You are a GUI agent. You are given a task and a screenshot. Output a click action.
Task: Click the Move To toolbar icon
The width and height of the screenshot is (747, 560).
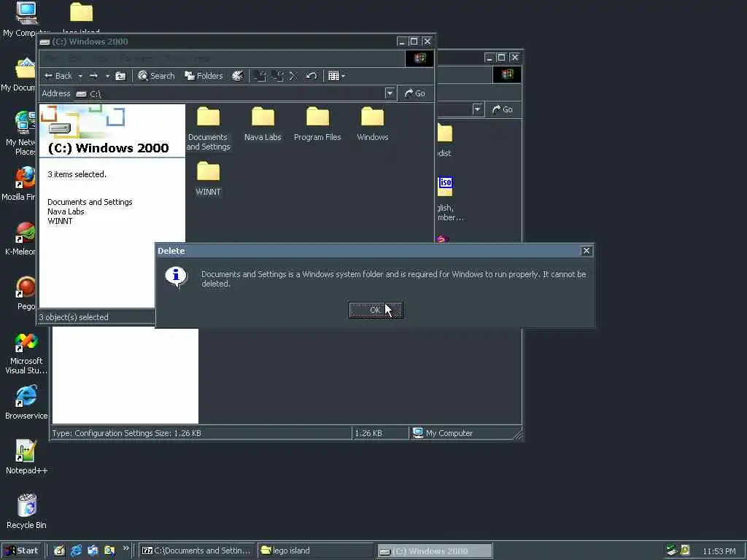coord(260,76)
